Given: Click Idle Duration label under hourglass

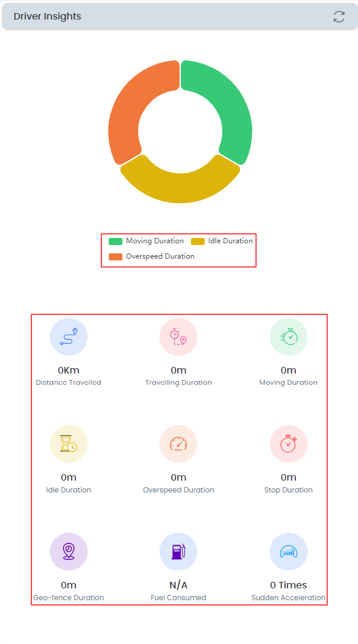Looking at the screenshot, I should tap(69, 490).
